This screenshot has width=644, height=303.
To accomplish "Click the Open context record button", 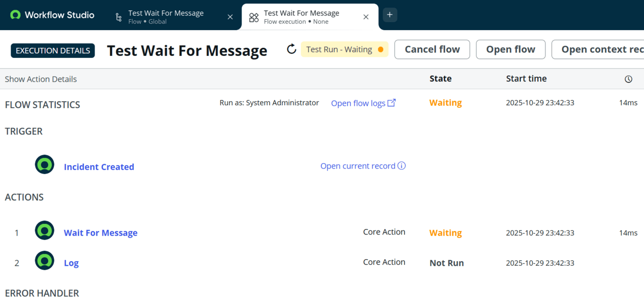I will click(x=599, y=49).
